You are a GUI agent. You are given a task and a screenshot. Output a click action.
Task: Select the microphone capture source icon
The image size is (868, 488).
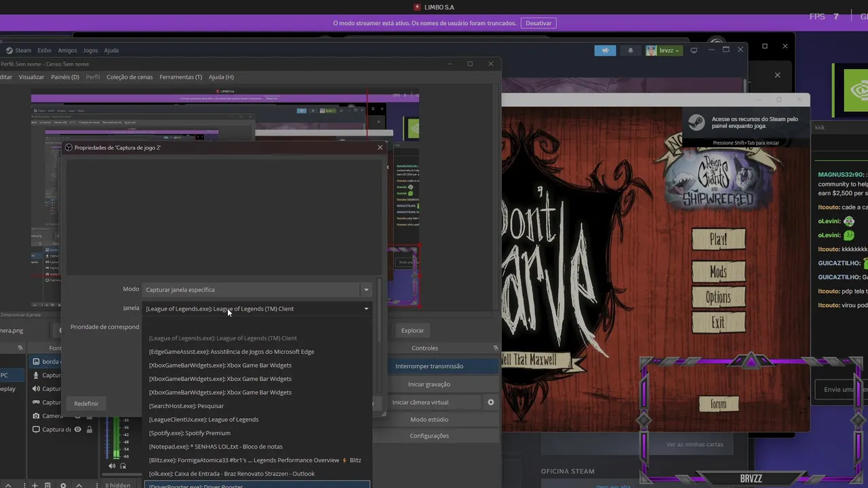(x=36, y=375)
